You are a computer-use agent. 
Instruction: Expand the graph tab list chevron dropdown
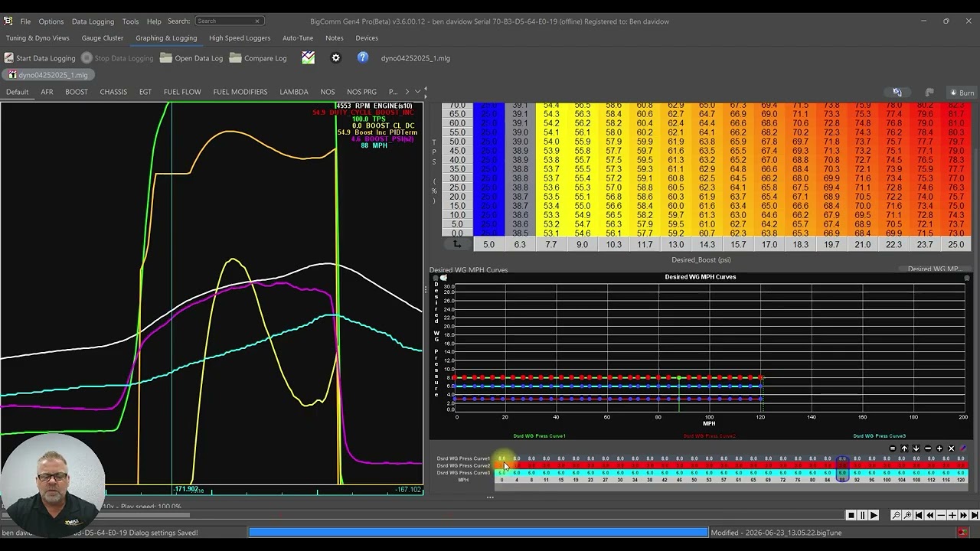pyautogui.click(x=418, y=92)
